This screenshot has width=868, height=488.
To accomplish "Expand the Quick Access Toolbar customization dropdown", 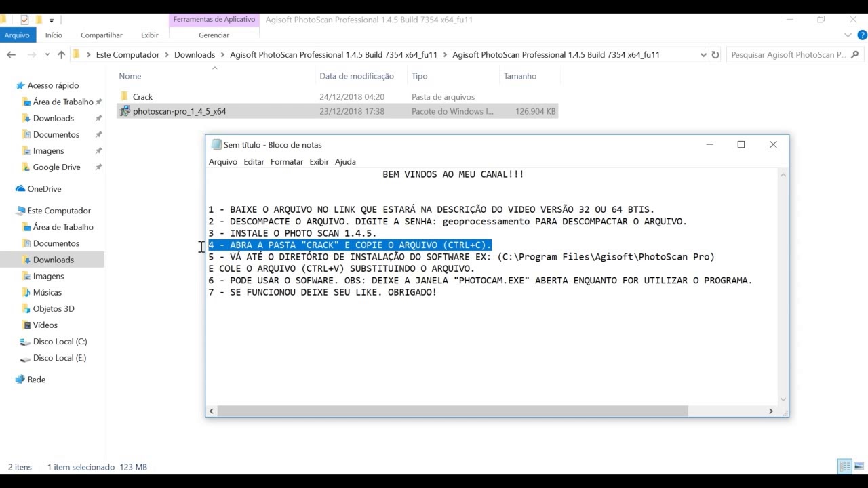I will point(53,20).
